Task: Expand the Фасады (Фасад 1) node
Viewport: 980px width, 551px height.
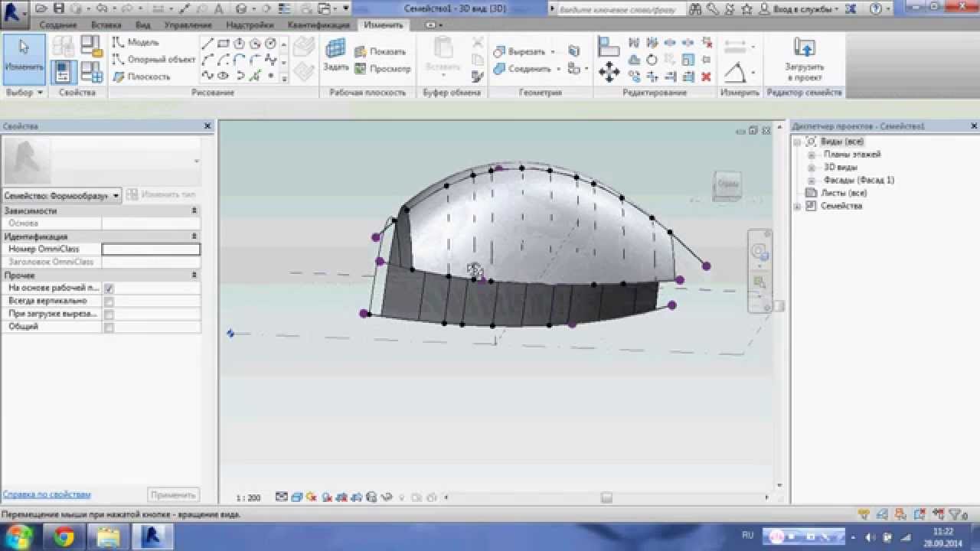Action: tap(812, 180)
